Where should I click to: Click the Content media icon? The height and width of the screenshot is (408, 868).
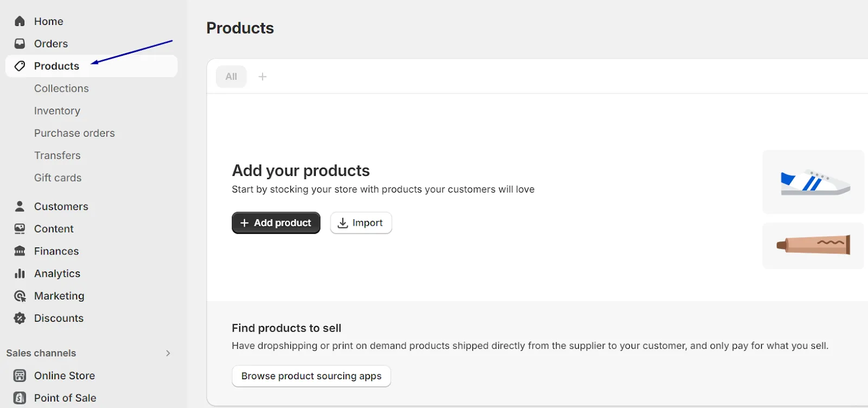pos(20,229)
